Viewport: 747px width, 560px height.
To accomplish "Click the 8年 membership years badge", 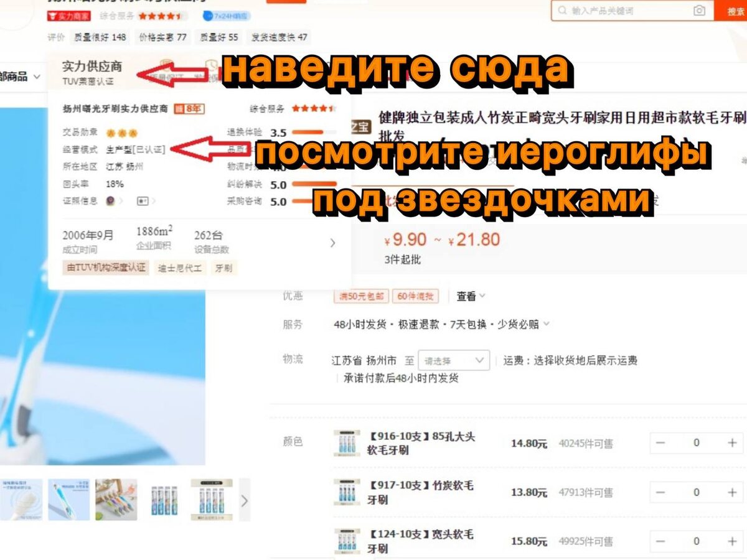I will pos(190,108).
